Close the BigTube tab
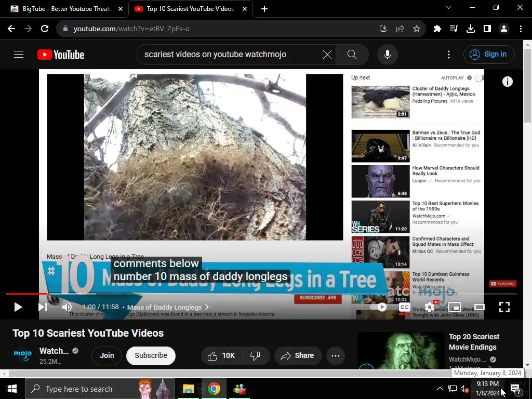 [x=121, y=9]
